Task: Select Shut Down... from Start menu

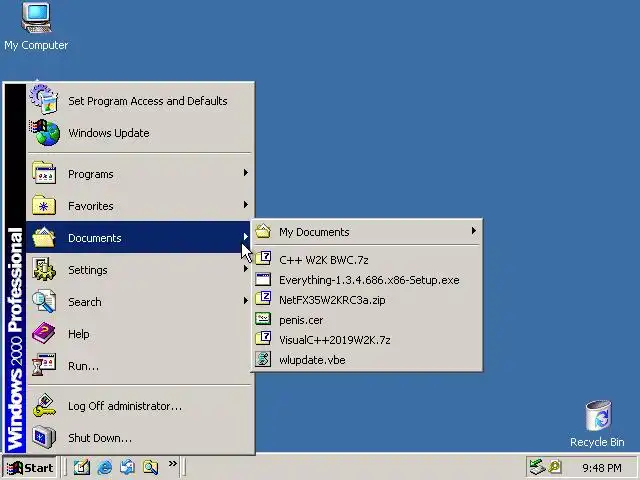Action: click(x=139, y=437)
